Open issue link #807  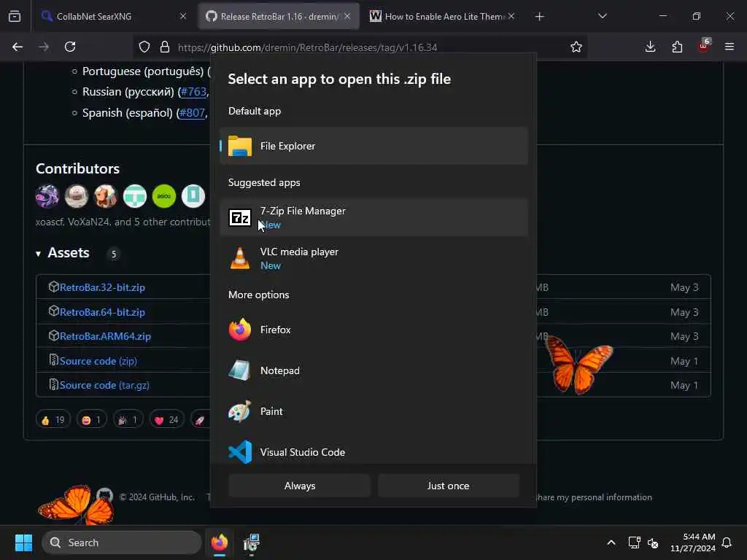[192, 113]
